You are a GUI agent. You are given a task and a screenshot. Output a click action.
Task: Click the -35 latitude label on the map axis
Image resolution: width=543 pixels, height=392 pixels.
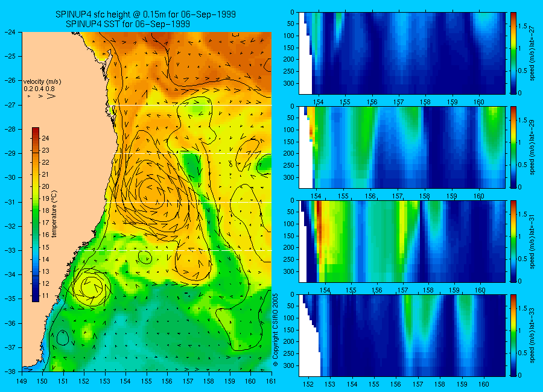pos(10,299)
